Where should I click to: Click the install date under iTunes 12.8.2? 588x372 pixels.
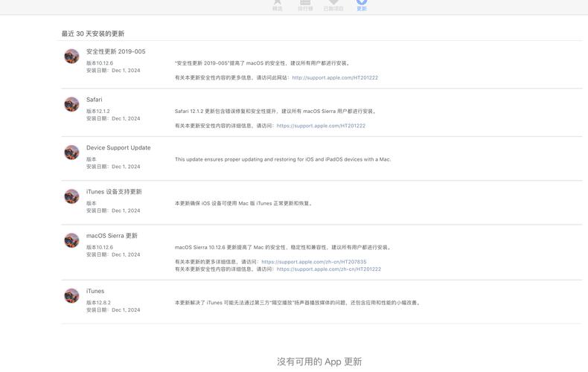113,310
